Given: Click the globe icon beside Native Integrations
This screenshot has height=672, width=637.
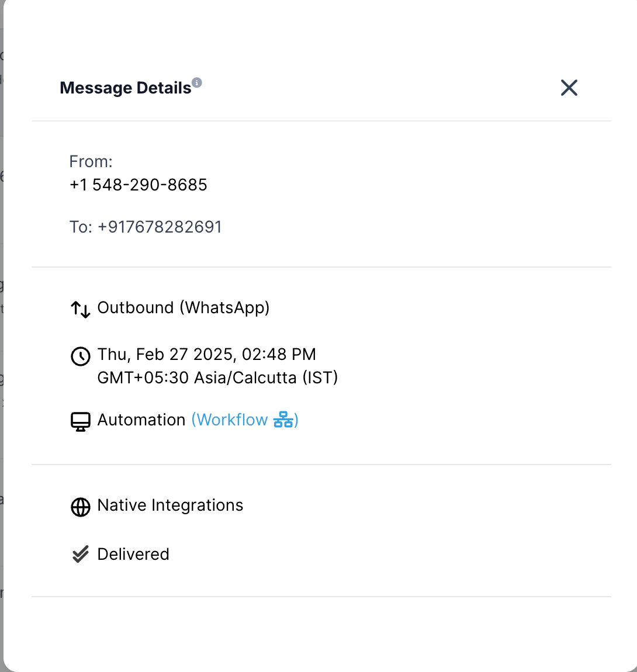Looking at the screenshot, I should (x=81, y=507).
